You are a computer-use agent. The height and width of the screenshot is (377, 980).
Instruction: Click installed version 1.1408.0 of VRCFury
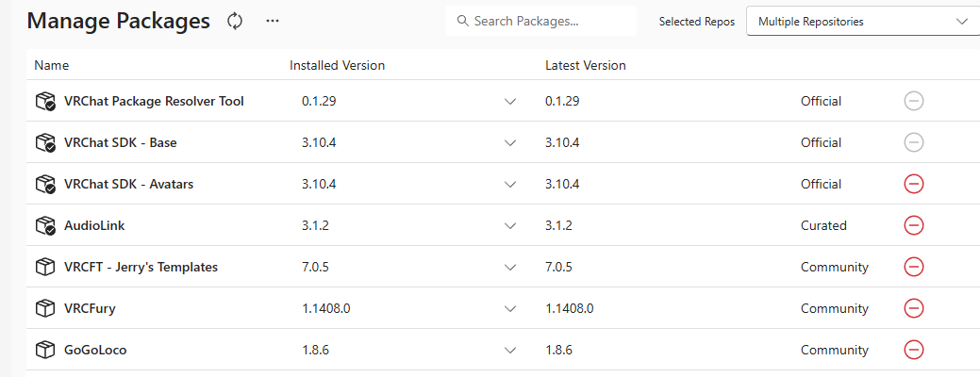point(325,308)
